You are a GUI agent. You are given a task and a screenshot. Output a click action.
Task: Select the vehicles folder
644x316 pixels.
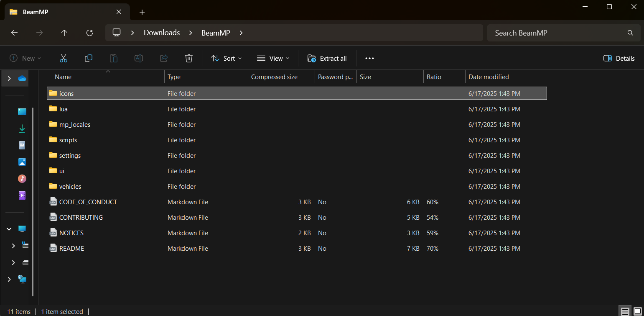pyautogui.click(x=297, y=186)
